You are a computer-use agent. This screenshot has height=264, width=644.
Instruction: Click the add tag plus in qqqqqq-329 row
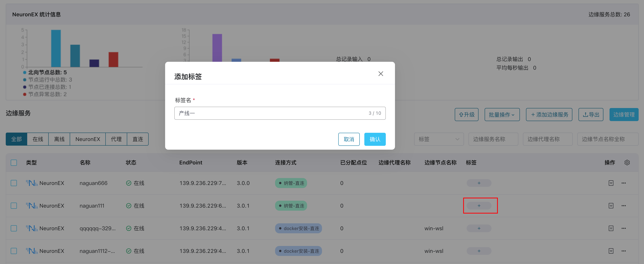point(479,228)
